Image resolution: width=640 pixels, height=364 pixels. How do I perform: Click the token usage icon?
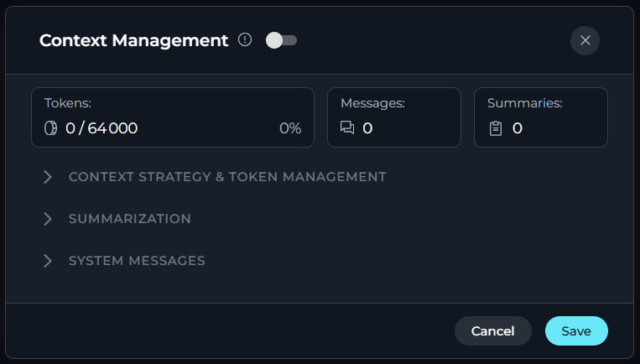51,128
